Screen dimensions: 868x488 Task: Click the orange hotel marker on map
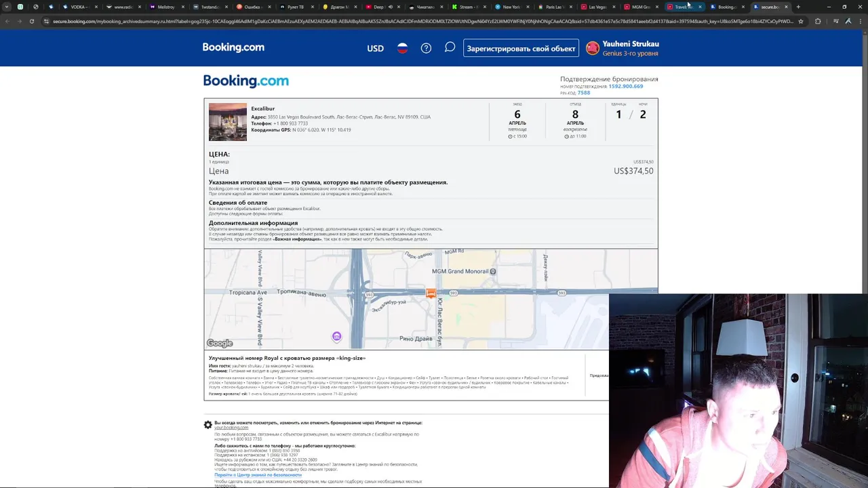[x=431, y=293]
